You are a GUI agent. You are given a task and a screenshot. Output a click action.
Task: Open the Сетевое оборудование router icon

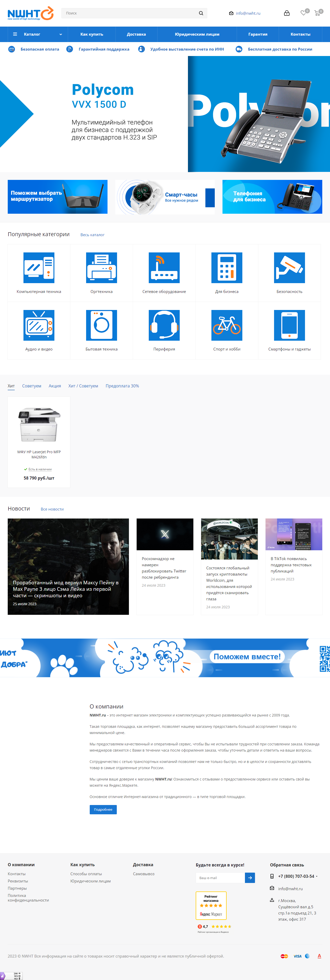[164, 267]
